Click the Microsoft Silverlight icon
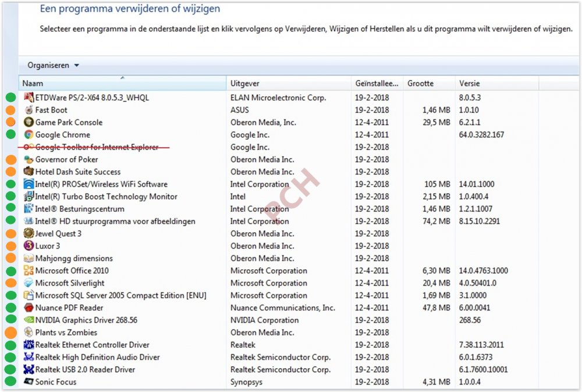 coord(29,283)
